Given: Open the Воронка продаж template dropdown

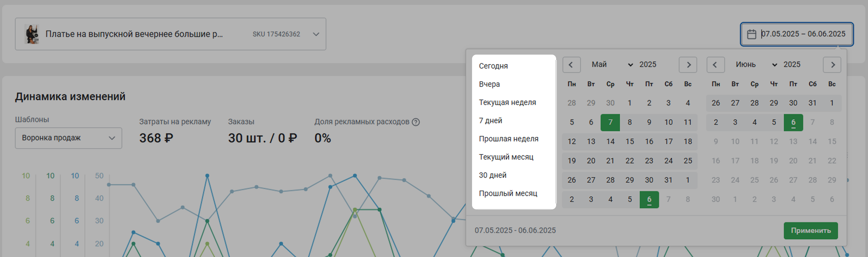Looking at the screenshot, I should [x=68, y=138].
